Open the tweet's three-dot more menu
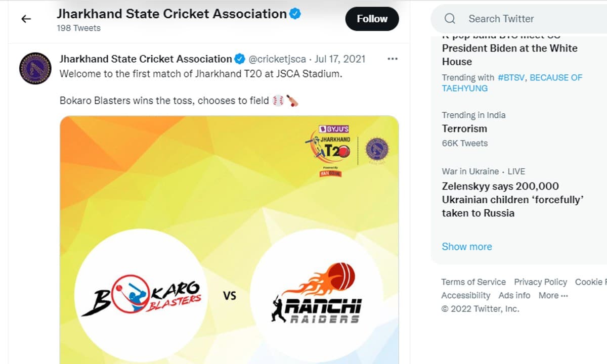The width and height of the screenshot is (607, 364). (x=392, y=59)
